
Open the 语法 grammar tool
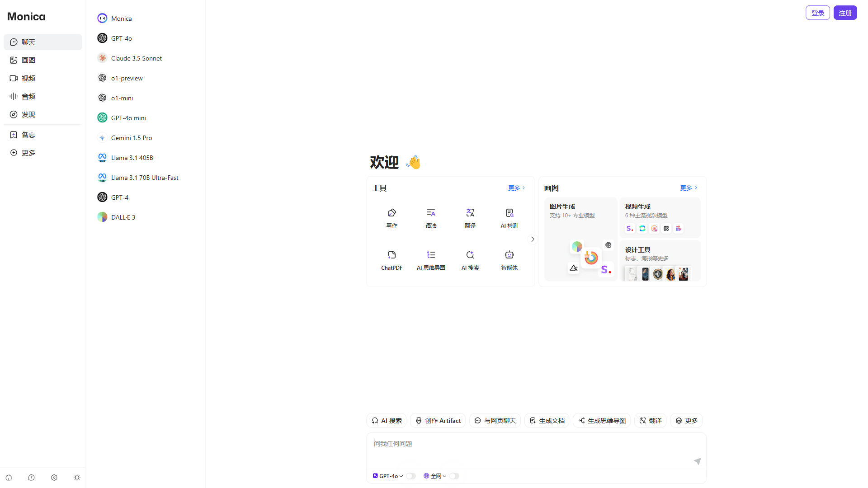431,218
